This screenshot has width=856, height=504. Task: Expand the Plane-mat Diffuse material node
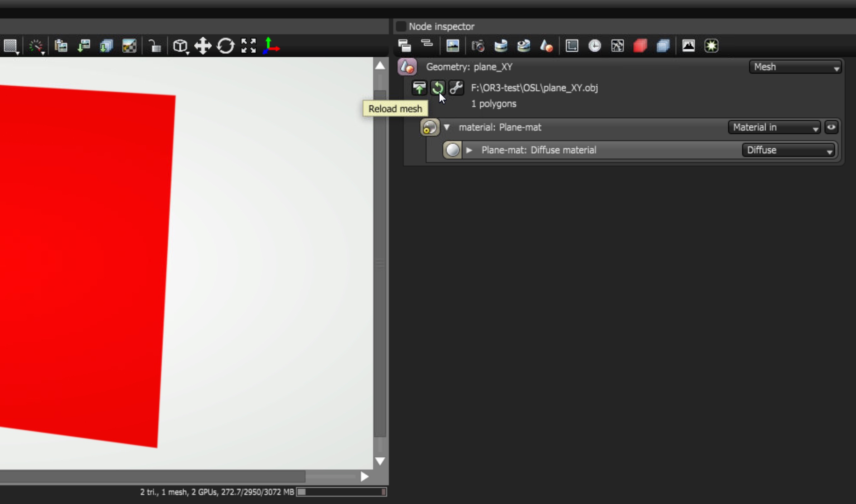tap(469, 150)
